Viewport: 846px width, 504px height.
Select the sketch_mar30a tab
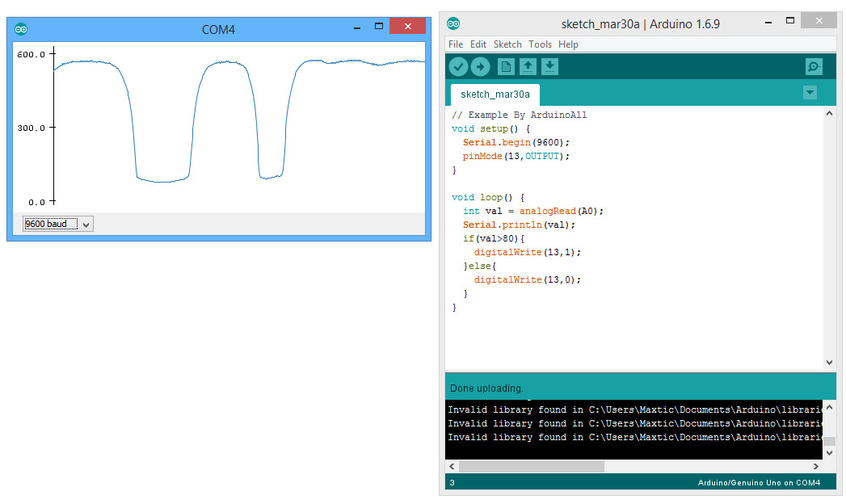tap(495, 94)
